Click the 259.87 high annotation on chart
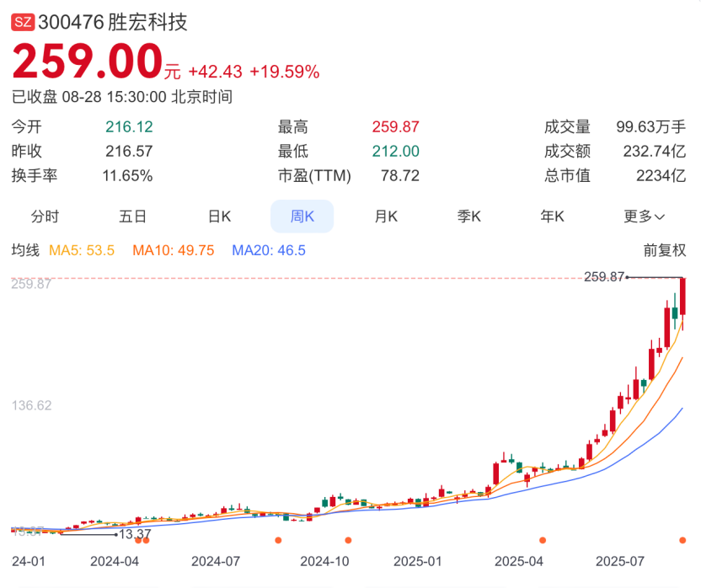The image size is (701, 588). pyautogui.click(x=603, y=277)
